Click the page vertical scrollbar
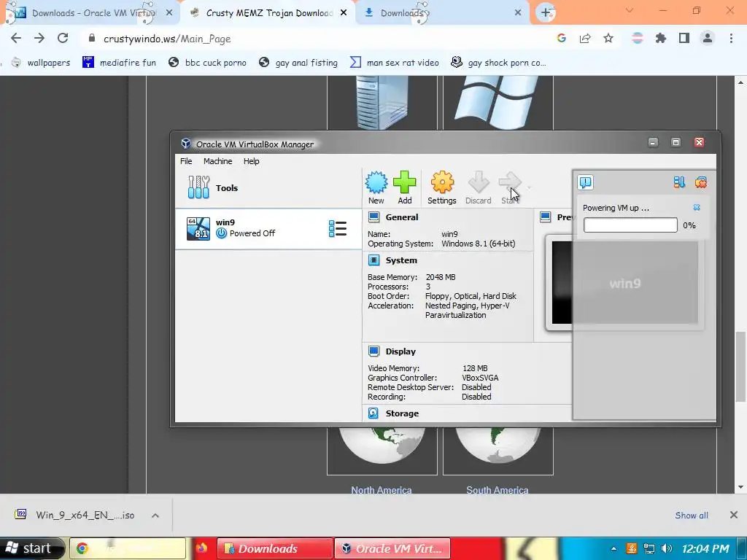Viewport: 747px width, 560px height. [740, 367]
